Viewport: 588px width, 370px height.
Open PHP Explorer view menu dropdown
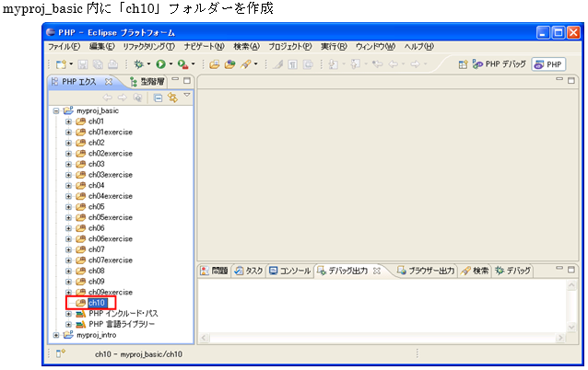pyautogui.click(x=186, y=95)
